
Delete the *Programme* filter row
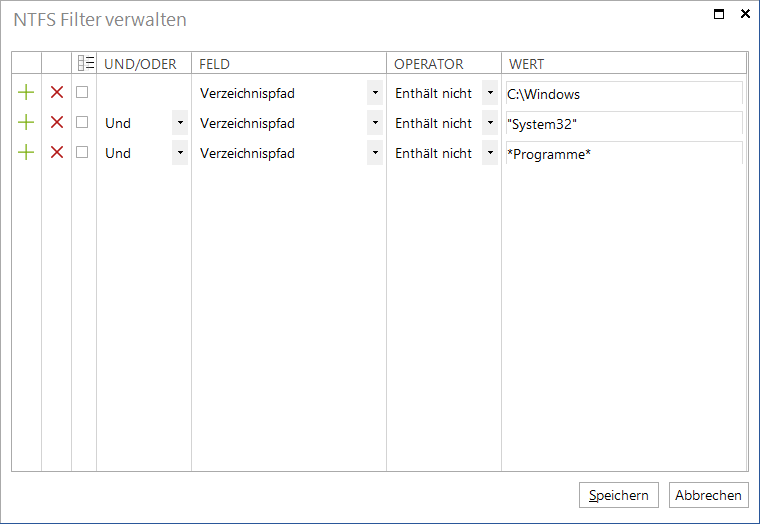click(57, 152)
